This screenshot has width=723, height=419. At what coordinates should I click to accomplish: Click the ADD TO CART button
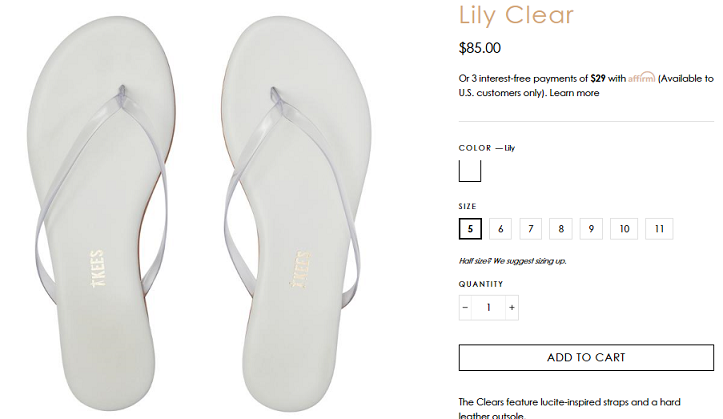586,357
